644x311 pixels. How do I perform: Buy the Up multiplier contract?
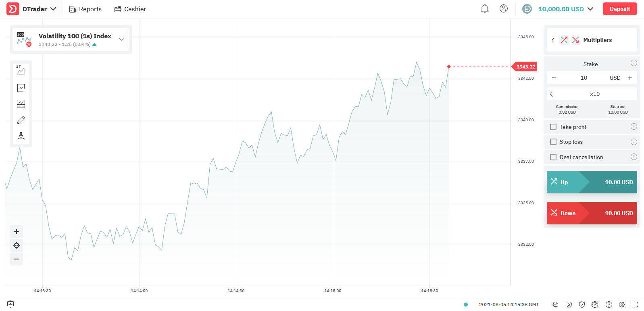click(592, 182)
